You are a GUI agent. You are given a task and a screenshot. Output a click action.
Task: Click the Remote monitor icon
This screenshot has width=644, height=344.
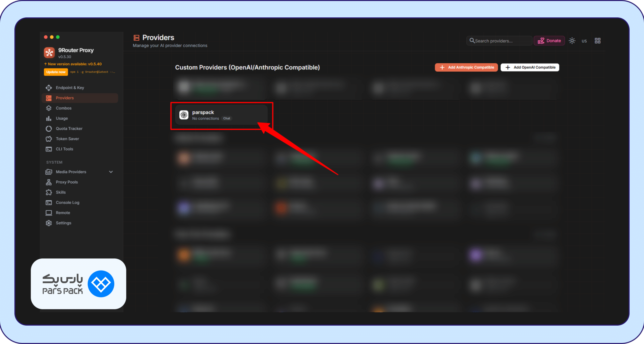click(49, 213)
